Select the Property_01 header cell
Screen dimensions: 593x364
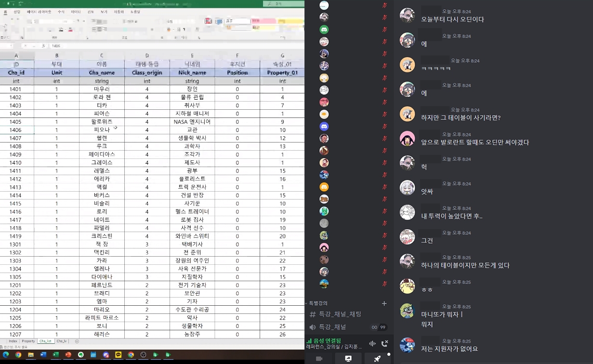282,73
